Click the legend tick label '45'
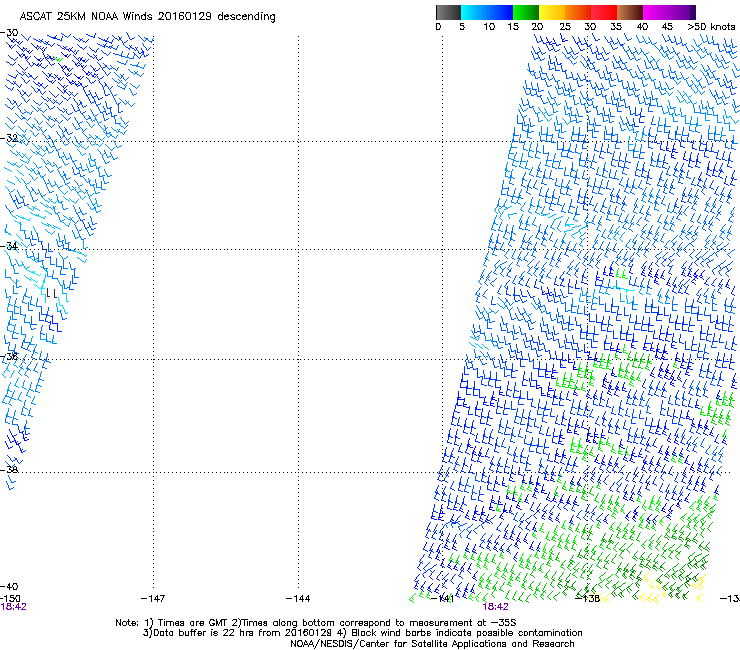This screenshot has height=650, width=740. (x=667, y=27)
